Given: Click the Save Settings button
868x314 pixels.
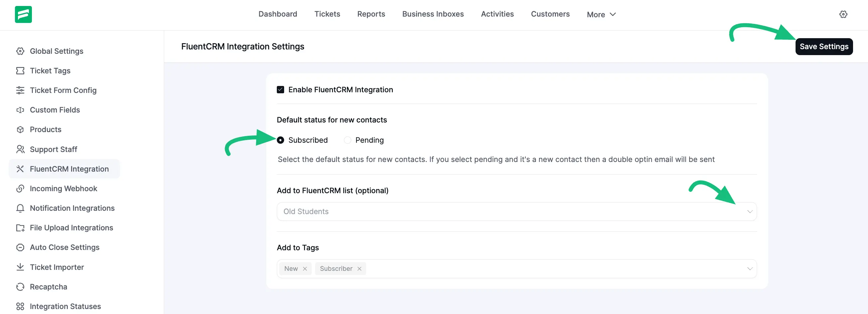Looking at the screenshot, I should point(824,46).
